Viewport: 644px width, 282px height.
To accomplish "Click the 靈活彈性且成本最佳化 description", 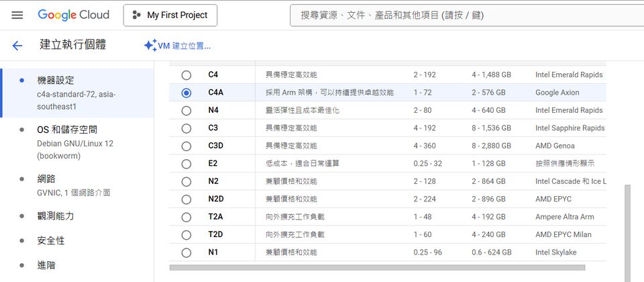I will [303, 110].
